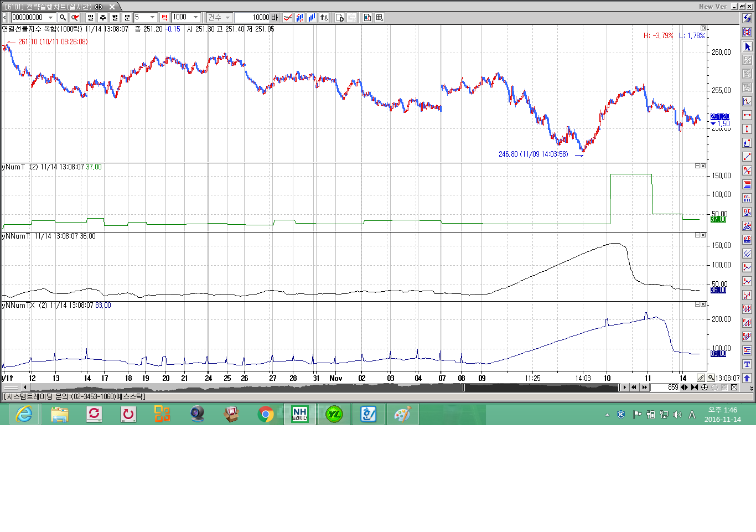Open the symbol code 000000000 dropdown
Viewport: 756px width, 532px height.
coord(51,18)
